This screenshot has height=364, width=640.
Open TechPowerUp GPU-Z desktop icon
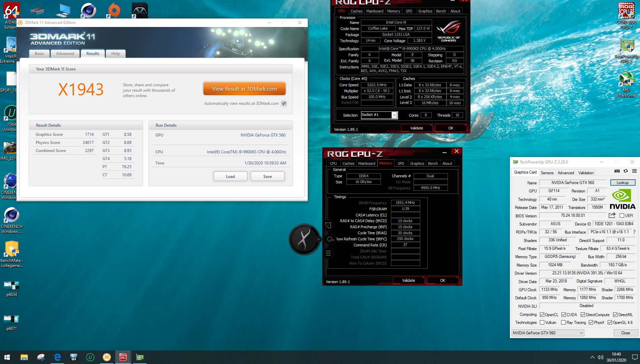pyautogui.click(x=626, y=50)
